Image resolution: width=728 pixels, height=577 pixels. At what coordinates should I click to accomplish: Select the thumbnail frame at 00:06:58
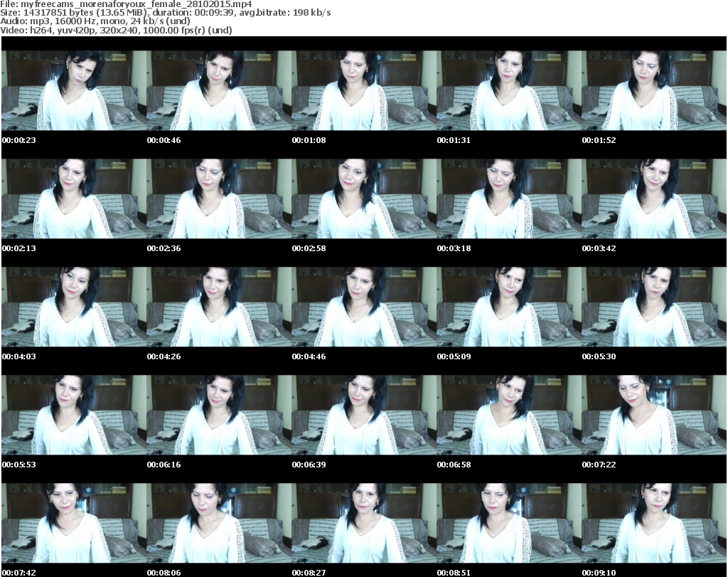pyautogui.click(x=509, y=415)
